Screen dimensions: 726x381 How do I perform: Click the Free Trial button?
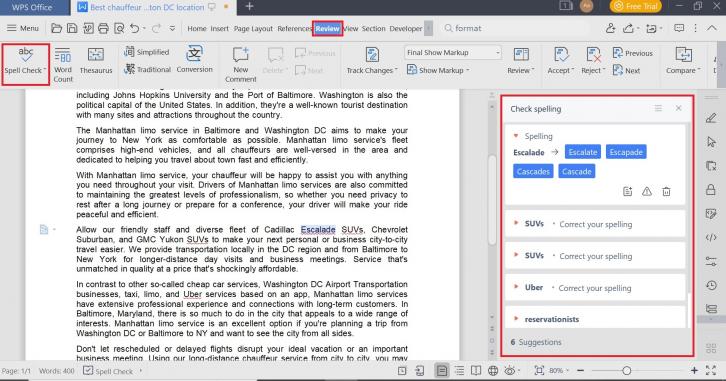pyautogui.click(x=635, y=6)
